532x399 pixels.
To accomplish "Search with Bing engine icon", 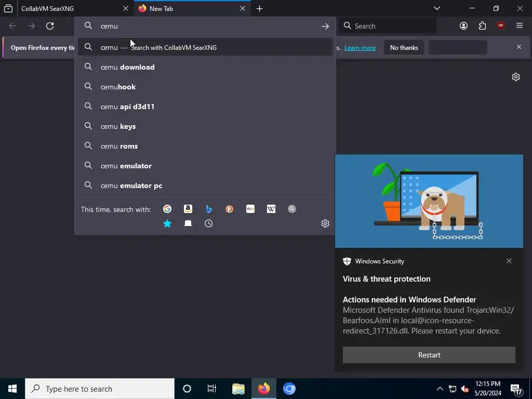I will tap(209, 209).
